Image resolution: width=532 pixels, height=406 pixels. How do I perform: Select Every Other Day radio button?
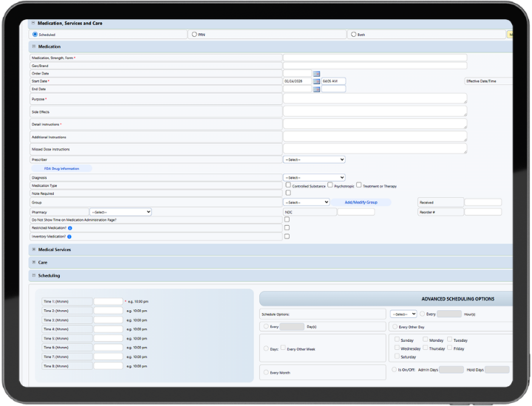tap(395, 327)
